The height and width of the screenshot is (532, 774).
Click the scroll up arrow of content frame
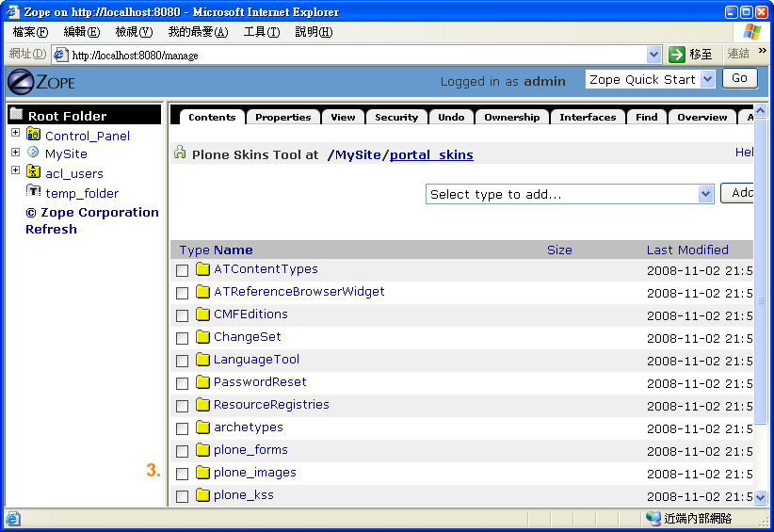click(x=760, y=111)
